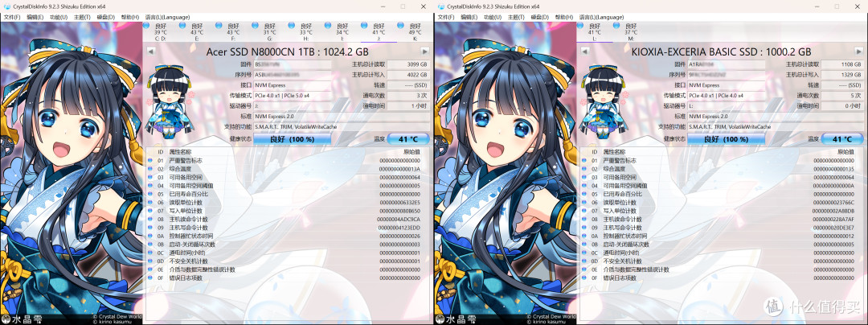This screenshot has width=868, height=325.
Task: Open the 文件(F) menu in the Acer window
Action: point(11,17)
